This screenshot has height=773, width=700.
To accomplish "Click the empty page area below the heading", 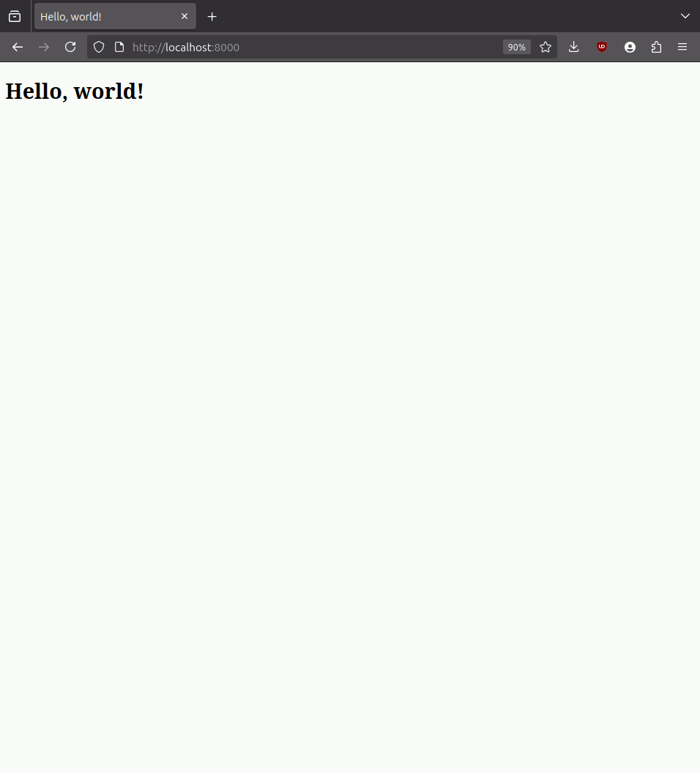I will (x=350, y=439).
